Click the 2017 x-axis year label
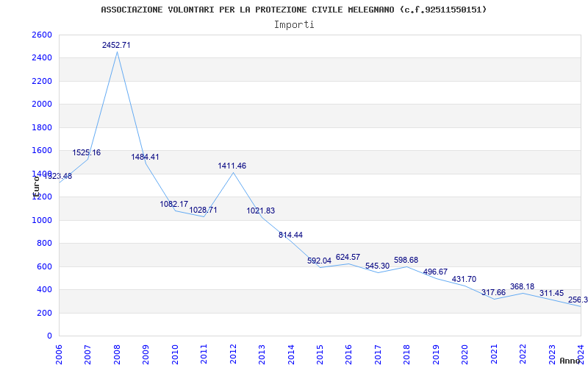588x368 pixels. (378, 353)
